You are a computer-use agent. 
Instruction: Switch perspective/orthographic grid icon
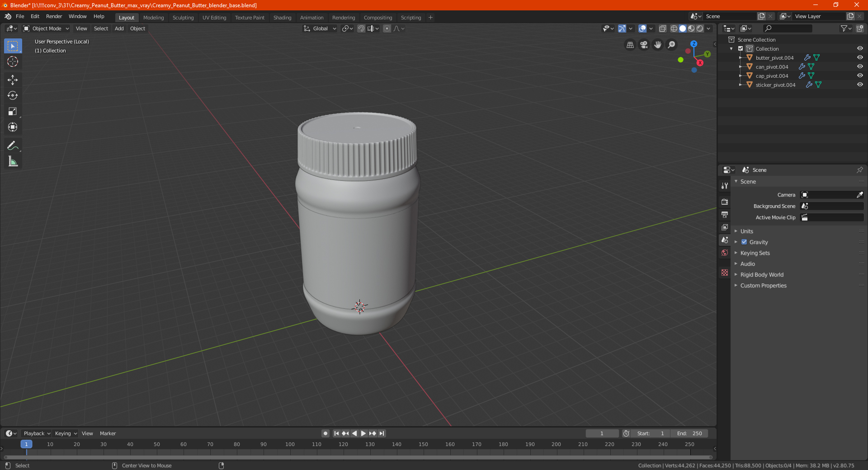(630, 45)
